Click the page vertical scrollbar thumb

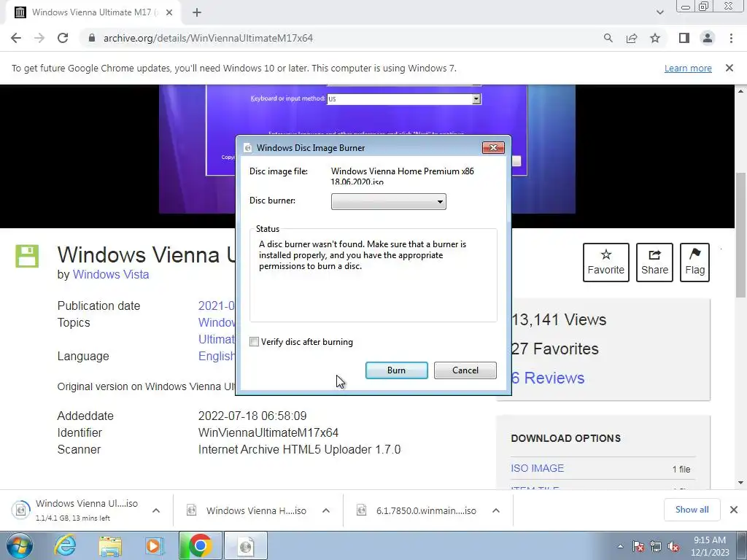pyautogui.click(x=741, y=235)
